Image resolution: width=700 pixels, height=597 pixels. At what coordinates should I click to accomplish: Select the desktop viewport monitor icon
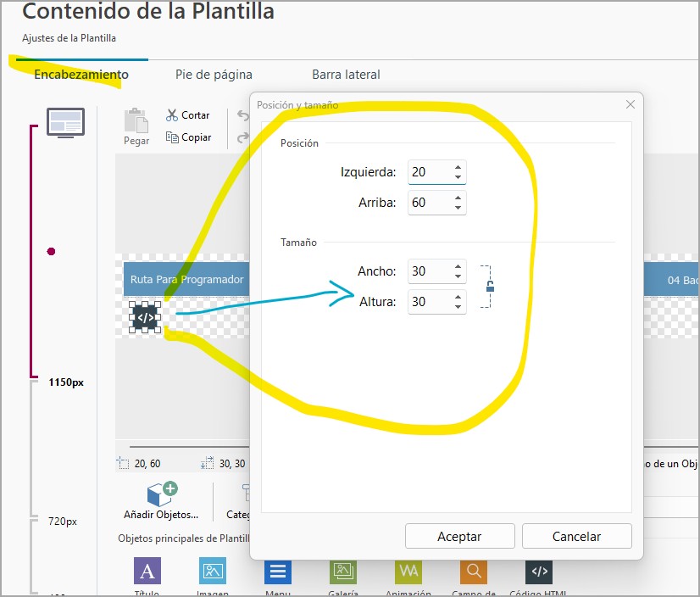[x=65, y=122]
